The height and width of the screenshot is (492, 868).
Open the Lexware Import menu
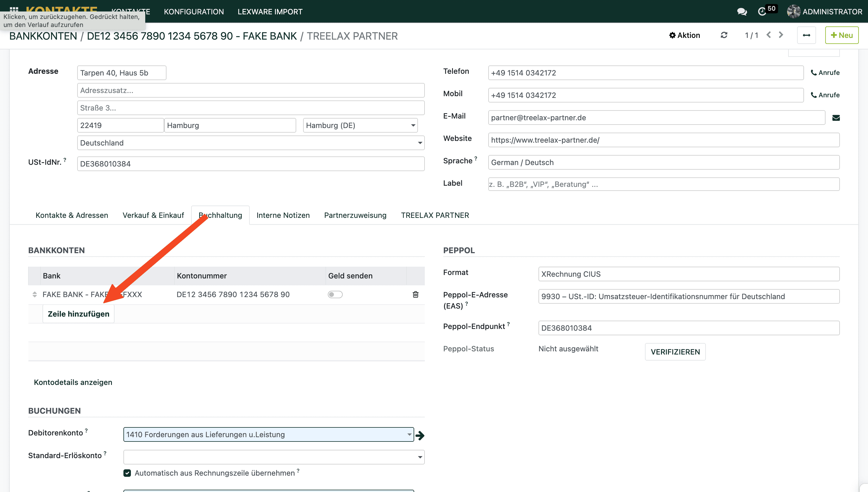pos(270,12)
